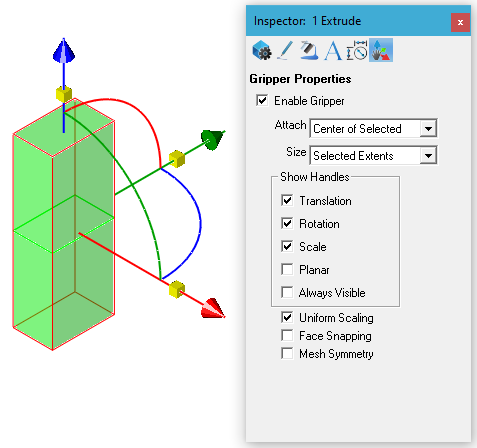
Task: Open the text properties A icon
Action: (333, 50)
